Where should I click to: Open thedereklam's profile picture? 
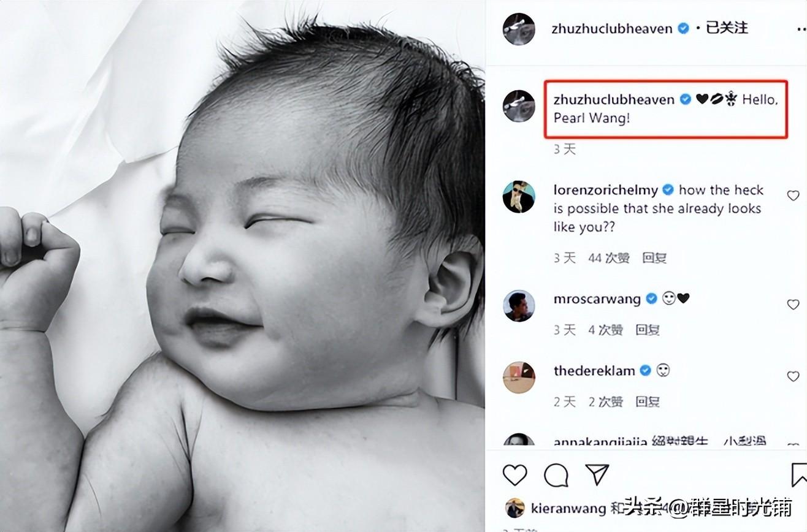point(519,377)
